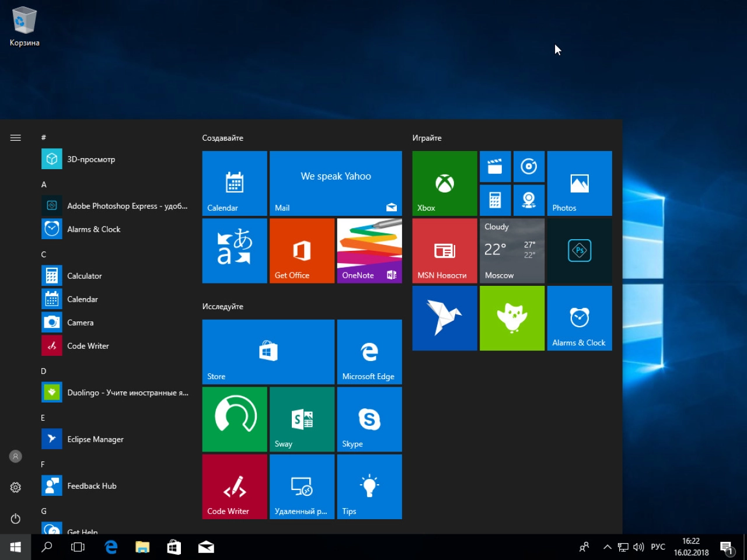Click the letter C section header
The width and height of the screenshot is (747, 560).
43,254
